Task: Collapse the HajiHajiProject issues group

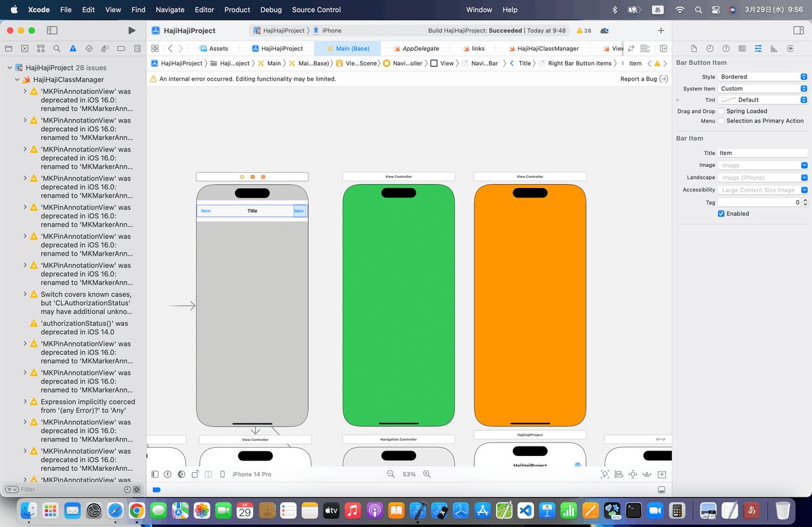Action: click(9, 68)
